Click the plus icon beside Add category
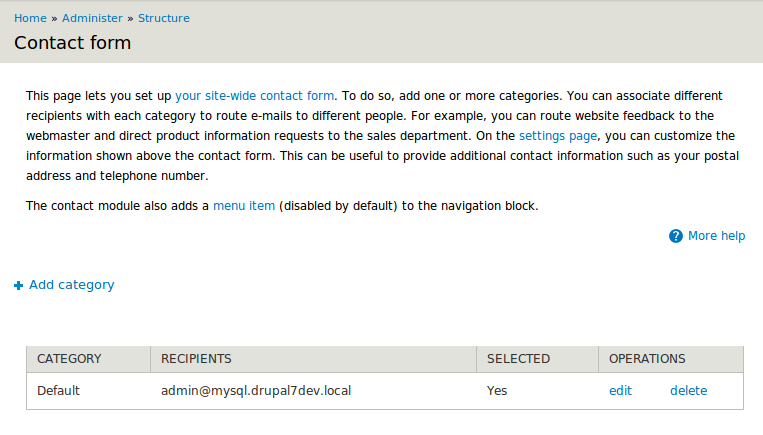The height and width of the screenshot is (435, 763). point(18,286)
